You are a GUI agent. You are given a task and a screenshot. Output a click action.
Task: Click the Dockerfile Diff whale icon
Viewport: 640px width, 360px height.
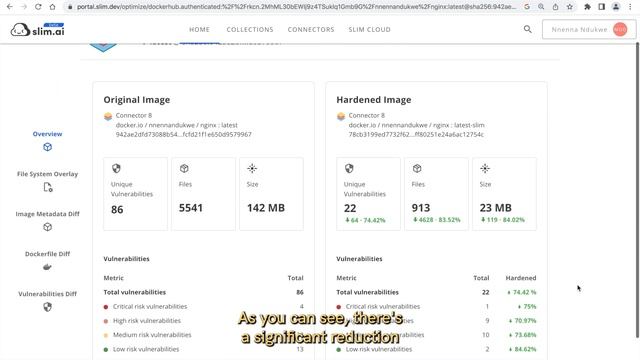(47, 267)
